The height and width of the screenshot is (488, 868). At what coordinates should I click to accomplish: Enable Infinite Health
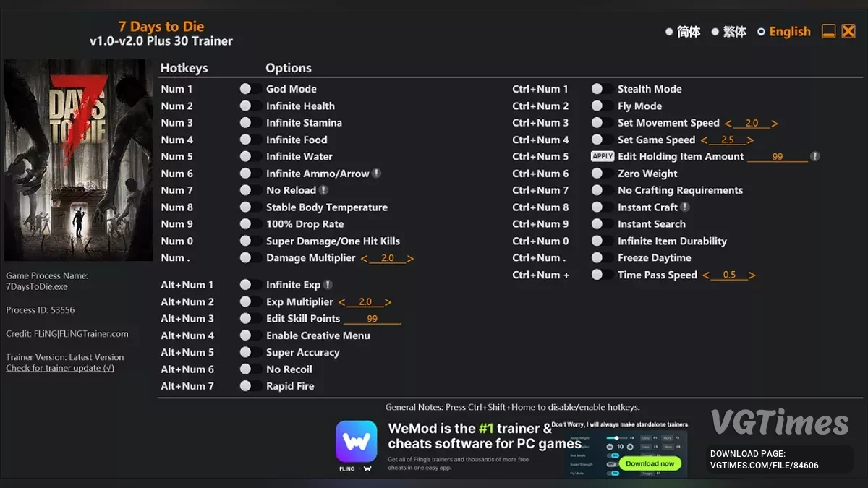click(251, 106)
